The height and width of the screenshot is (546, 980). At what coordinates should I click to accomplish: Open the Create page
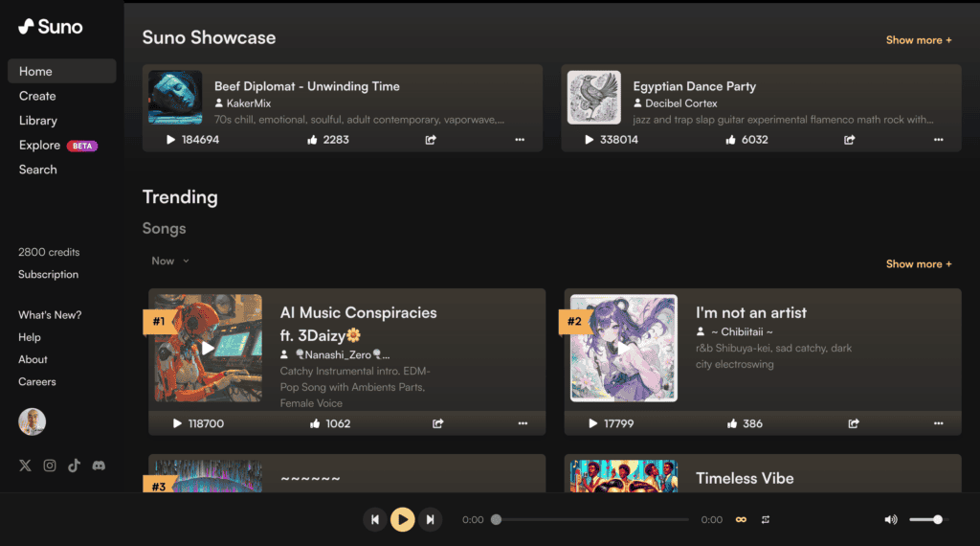click(x=37, y=96)
